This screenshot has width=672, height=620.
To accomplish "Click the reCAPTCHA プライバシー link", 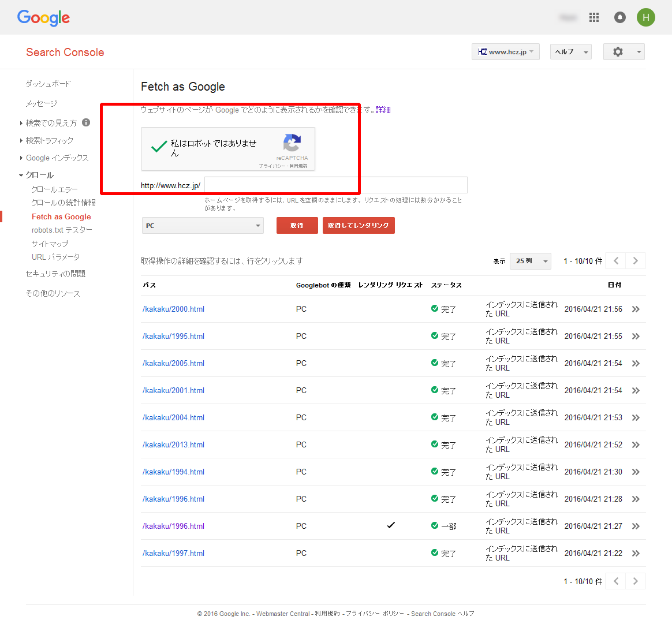I will point(272,166).
